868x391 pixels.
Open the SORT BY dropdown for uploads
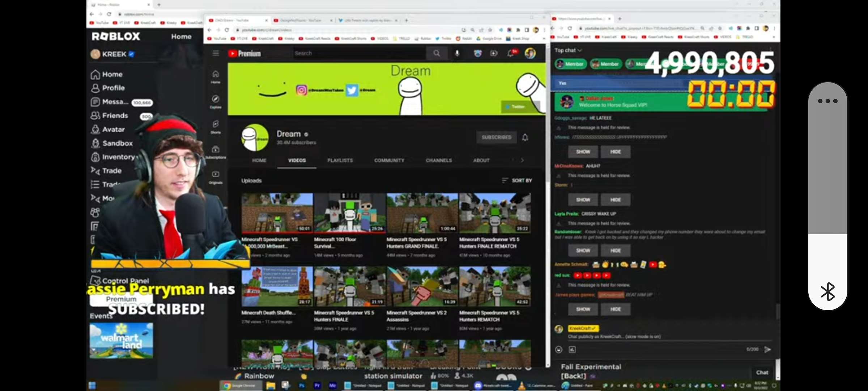(x=517, y=180)
